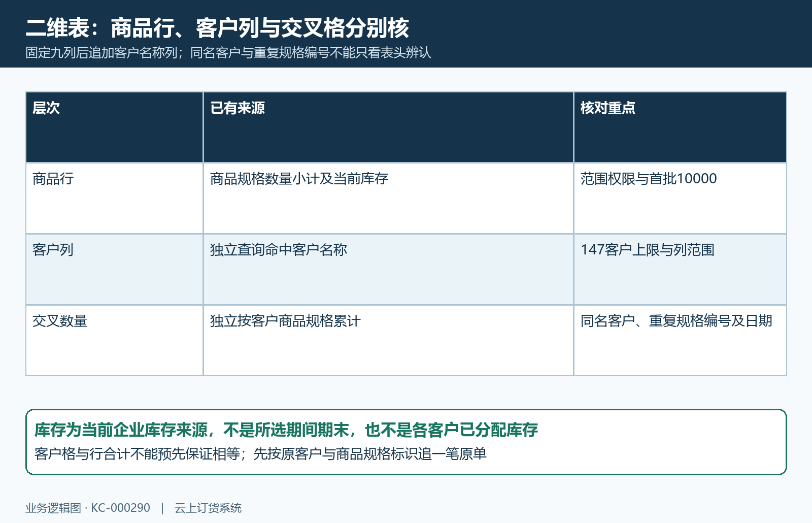Click the cell 独立查询命中客户名称
The width and height of the screenshot is (812, 523).
388,269
